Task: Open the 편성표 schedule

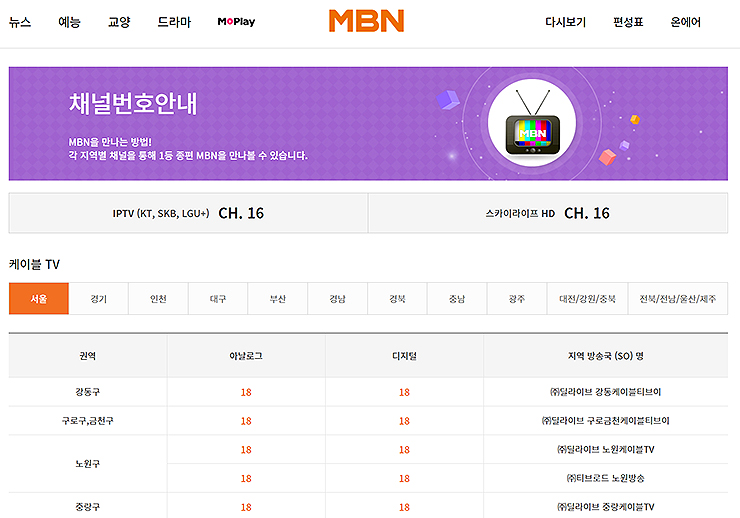Action: (x=628, y=22)
